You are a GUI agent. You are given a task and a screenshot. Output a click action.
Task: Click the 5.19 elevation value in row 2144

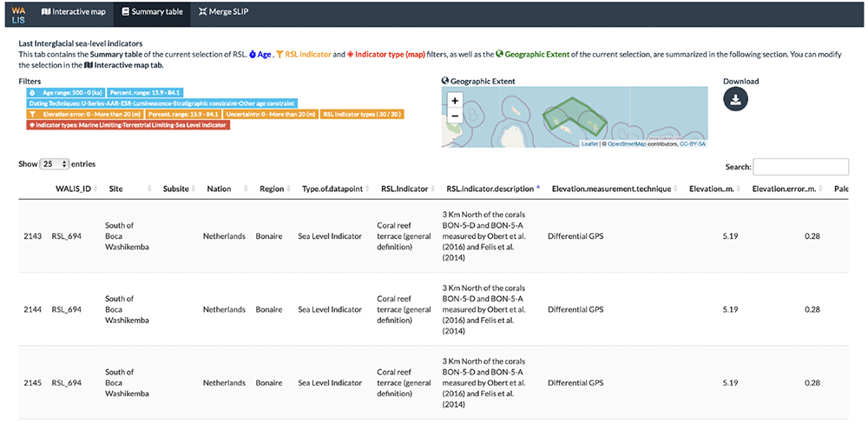click(731, 309)
